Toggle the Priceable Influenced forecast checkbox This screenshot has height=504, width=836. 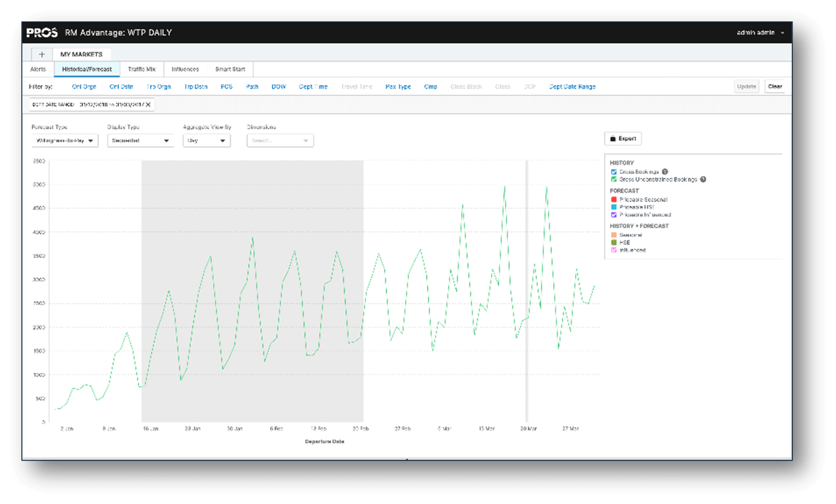click(x=613, y=215)
